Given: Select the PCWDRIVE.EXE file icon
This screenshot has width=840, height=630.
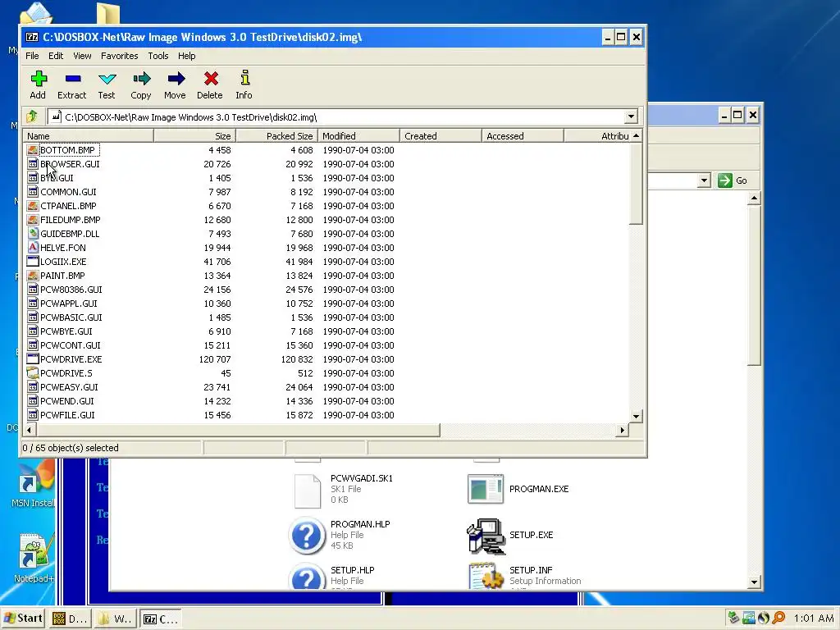Looking at the screenshot, I should (33, 359).
